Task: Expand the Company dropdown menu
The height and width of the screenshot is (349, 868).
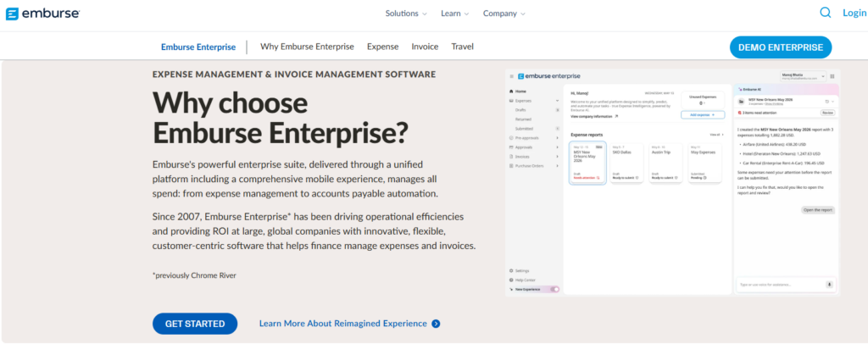Action: [504, 14]
